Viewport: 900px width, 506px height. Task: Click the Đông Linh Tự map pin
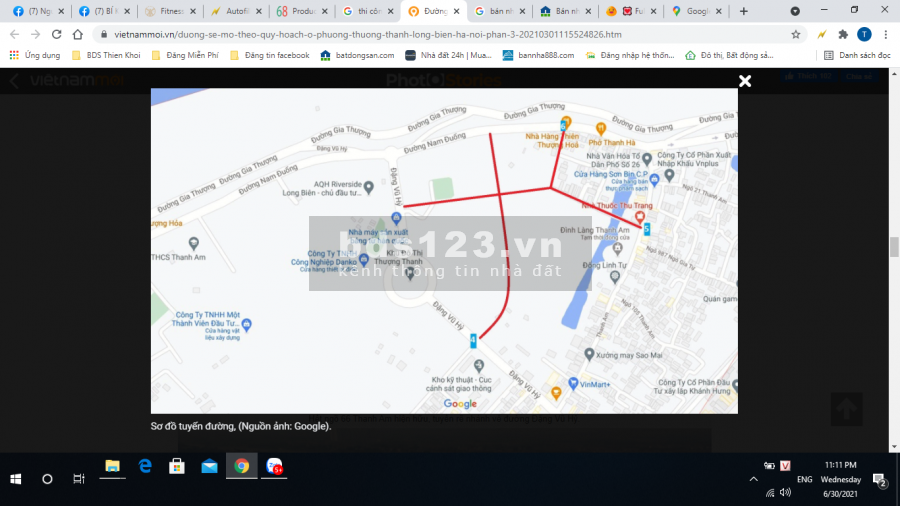point(615,277)
